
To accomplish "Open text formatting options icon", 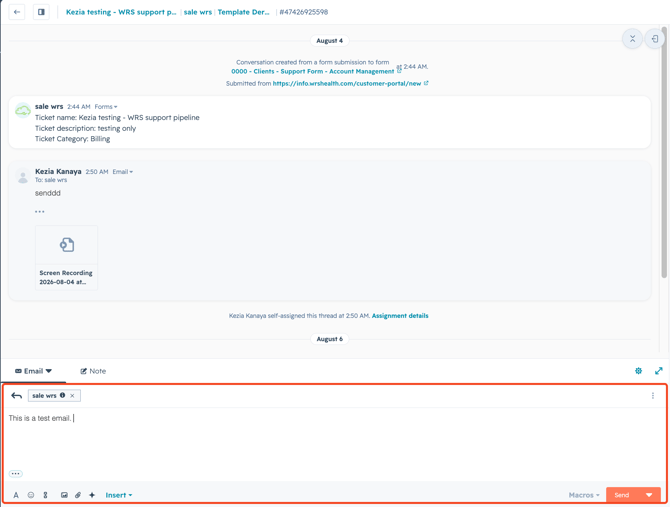I will (16, 495).
